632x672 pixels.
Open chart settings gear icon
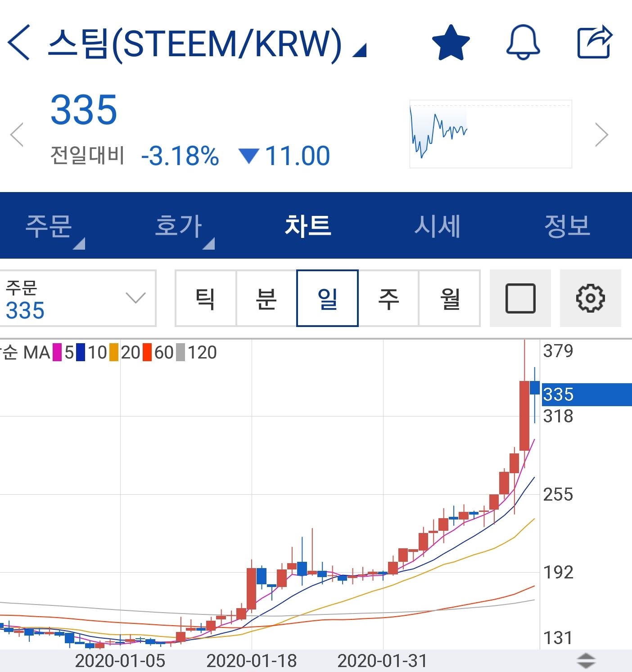(591, 298)
